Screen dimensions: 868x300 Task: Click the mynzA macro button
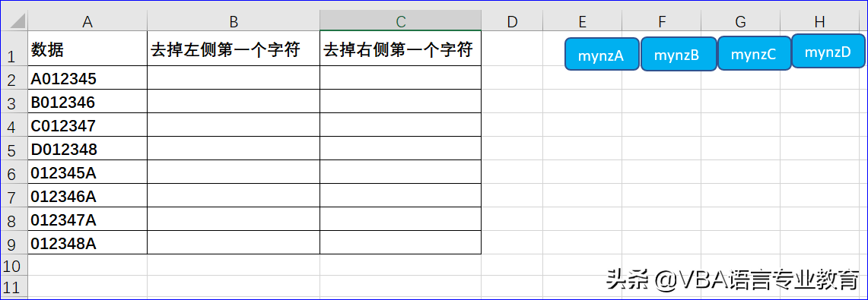click(x=603, y=55)
